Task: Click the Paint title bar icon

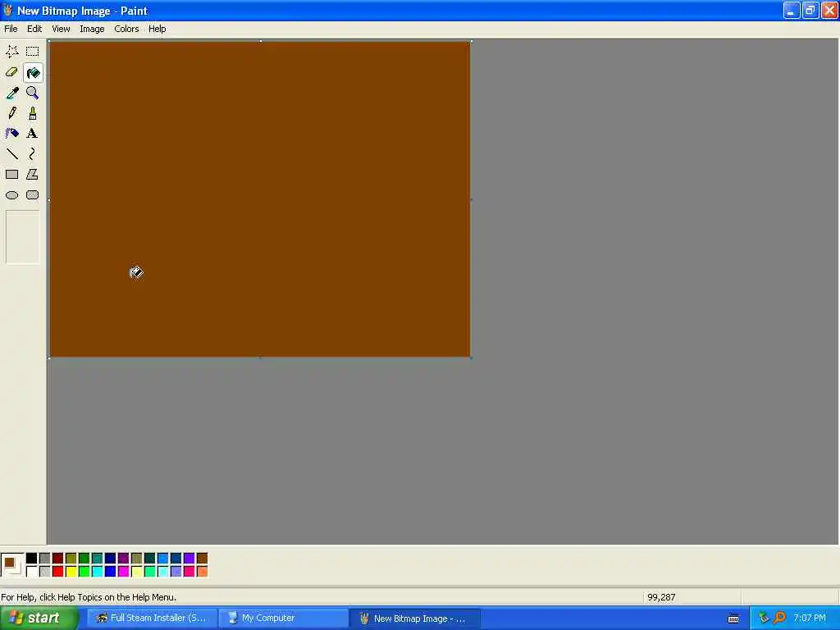Action: [7, 10]
